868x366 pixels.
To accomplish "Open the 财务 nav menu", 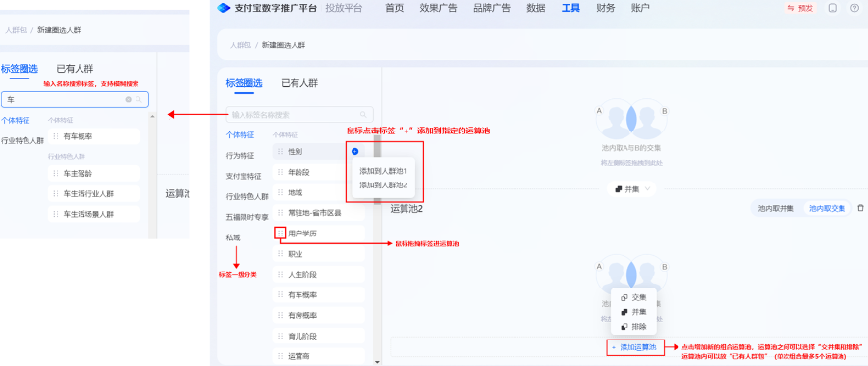I will 605,8.
